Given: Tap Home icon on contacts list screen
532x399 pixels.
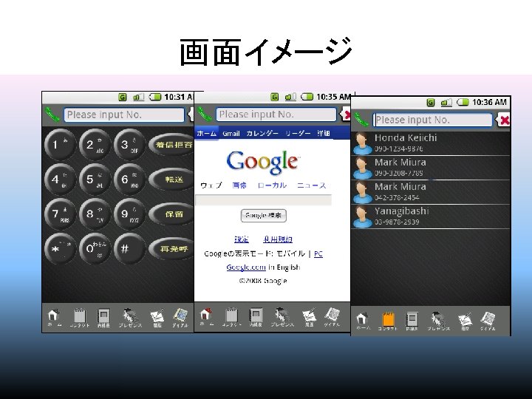Looking at the screenshot, I should point(362,321).
